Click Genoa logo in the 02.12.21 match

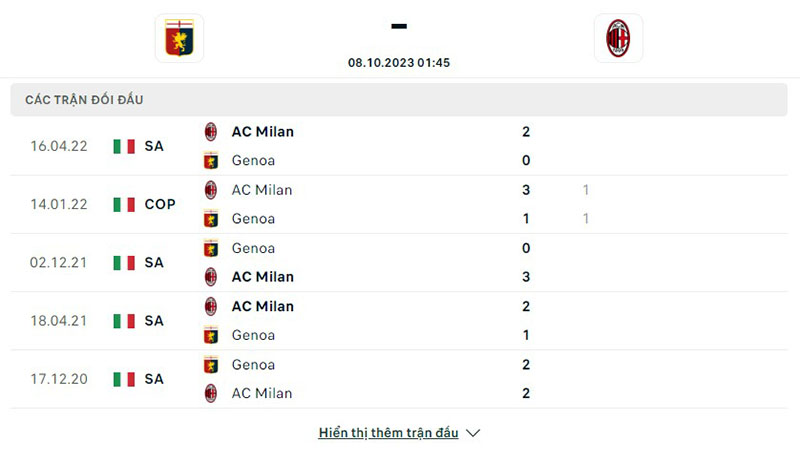point(211,248)
